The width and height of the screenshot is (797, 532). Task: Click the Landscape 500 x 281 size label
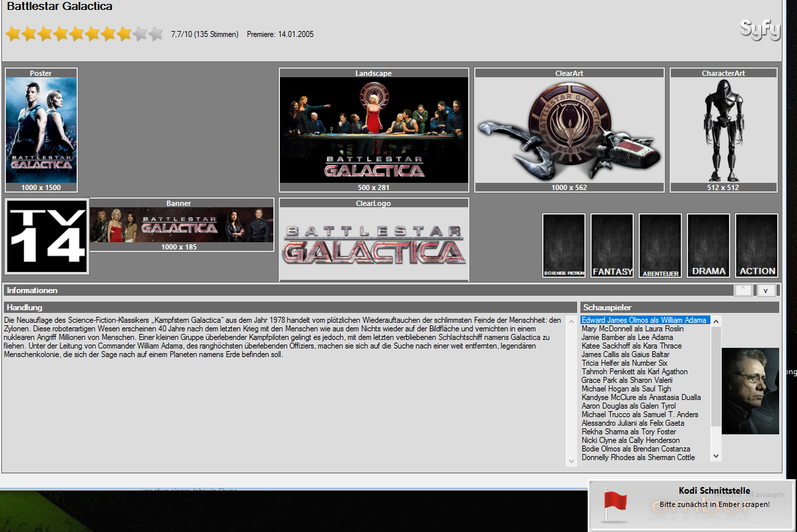point(374,187)
